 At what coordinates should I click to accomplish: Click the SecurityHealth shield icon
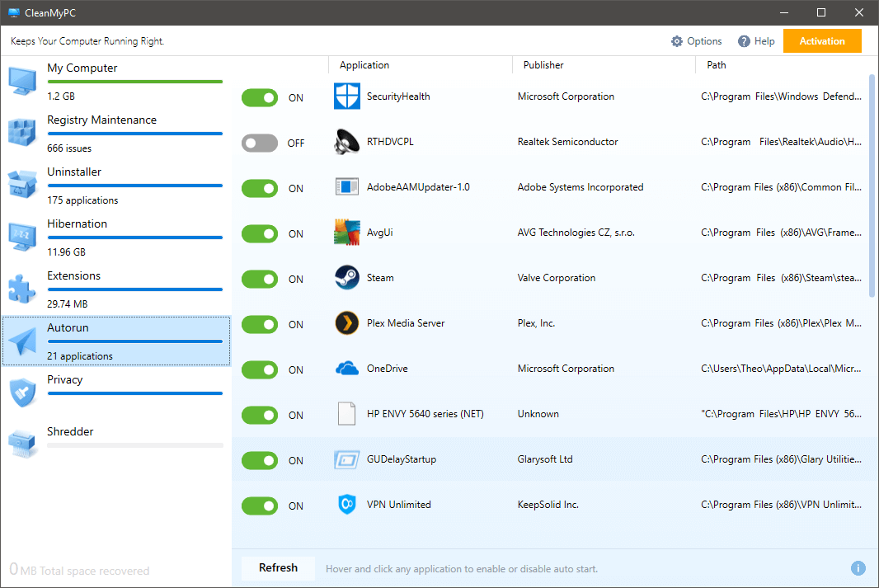click(x=347, y=96)
